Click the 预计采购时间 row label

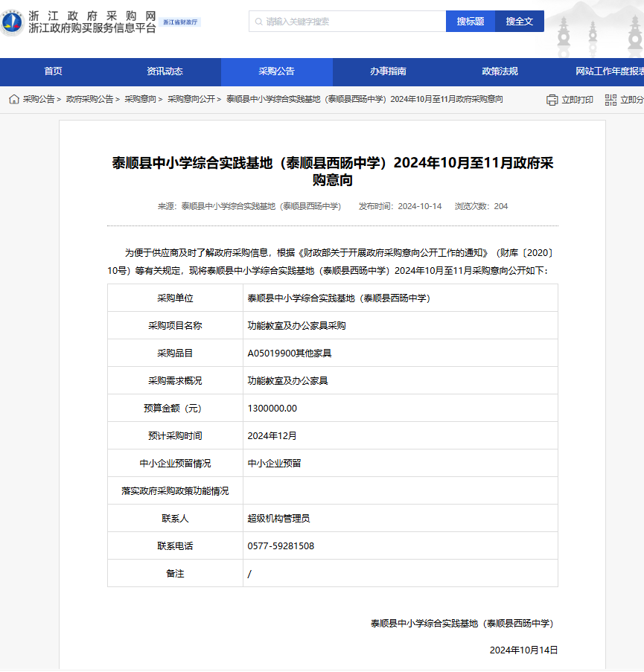pyautogui.click(x=176, y=436)
